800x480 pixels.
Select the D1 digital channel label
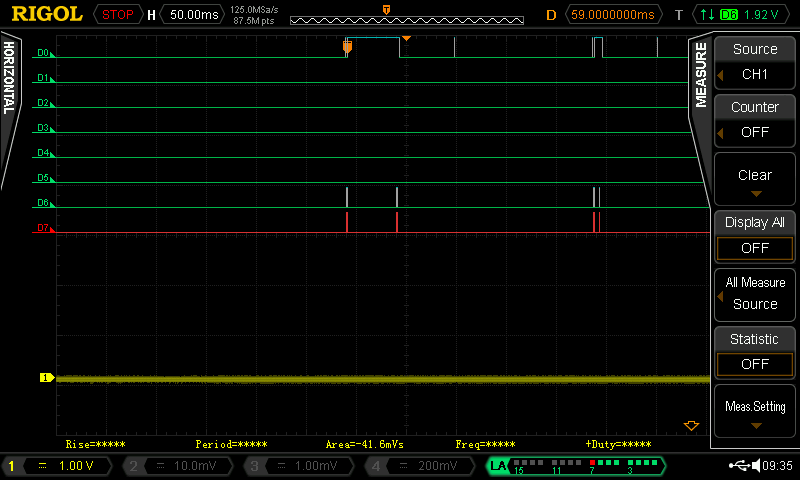click(43, 78)
